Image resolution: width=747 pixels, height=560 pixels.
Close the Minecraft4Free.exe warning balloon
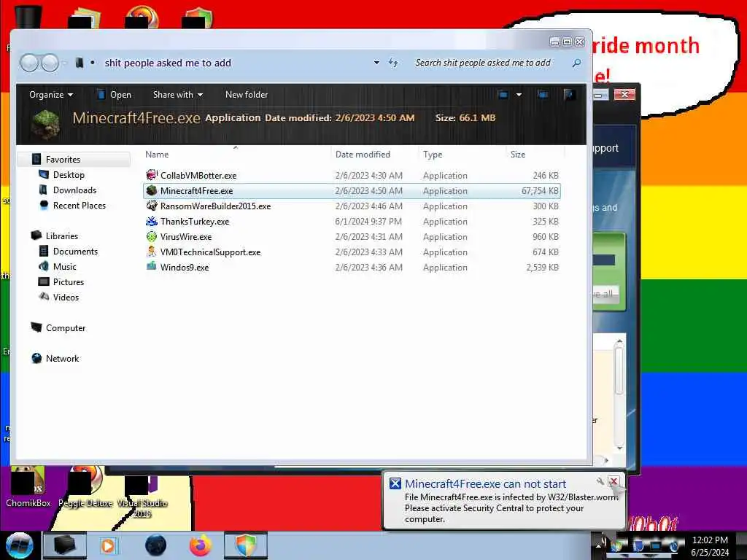[614, 481]
